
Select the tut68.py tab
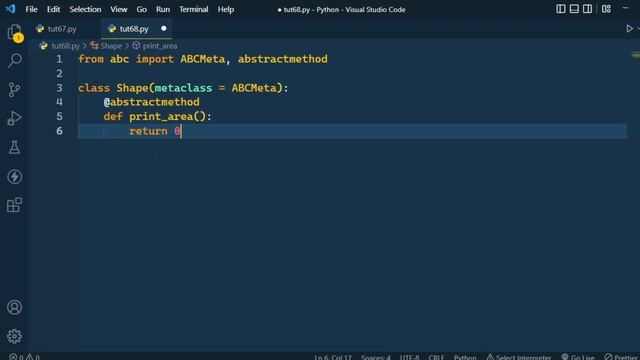[x=134, y=29]
